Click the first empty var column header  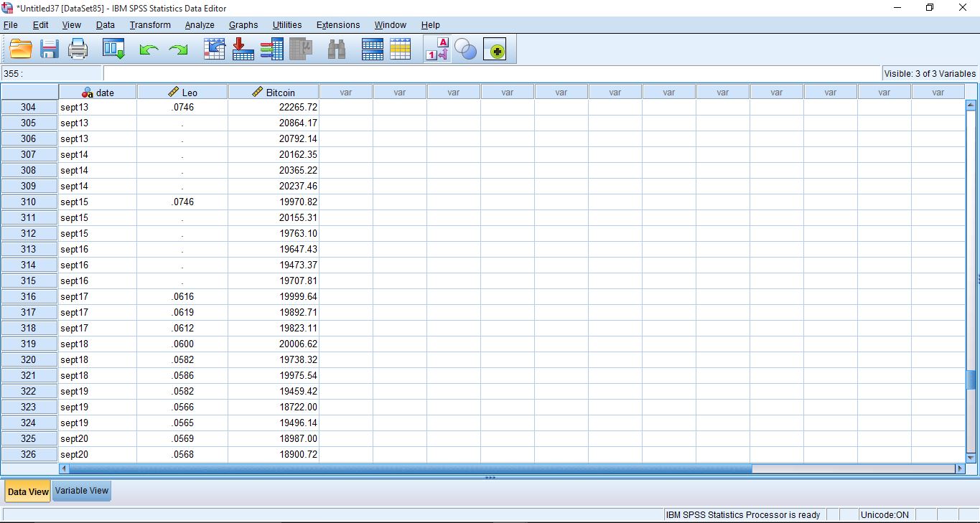tap(345, 92)
